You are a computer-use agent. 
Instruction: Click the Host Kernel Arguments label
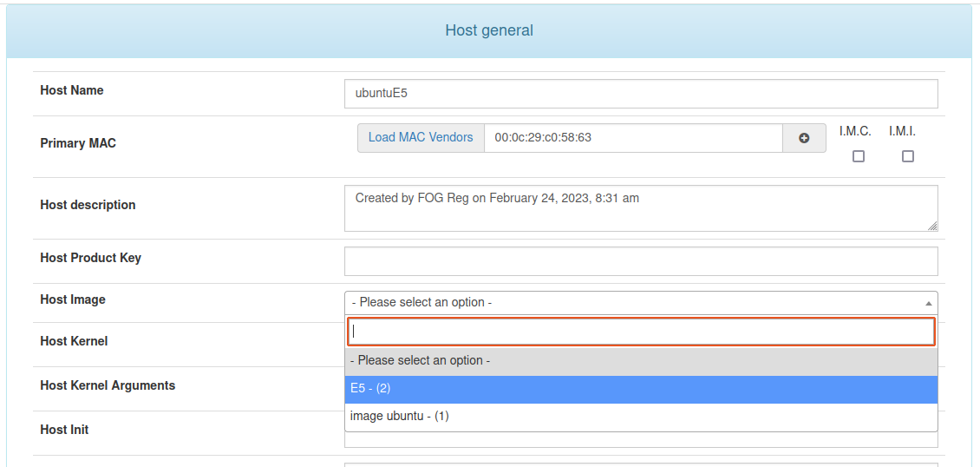pyautogui.click(x=108, y=385)
